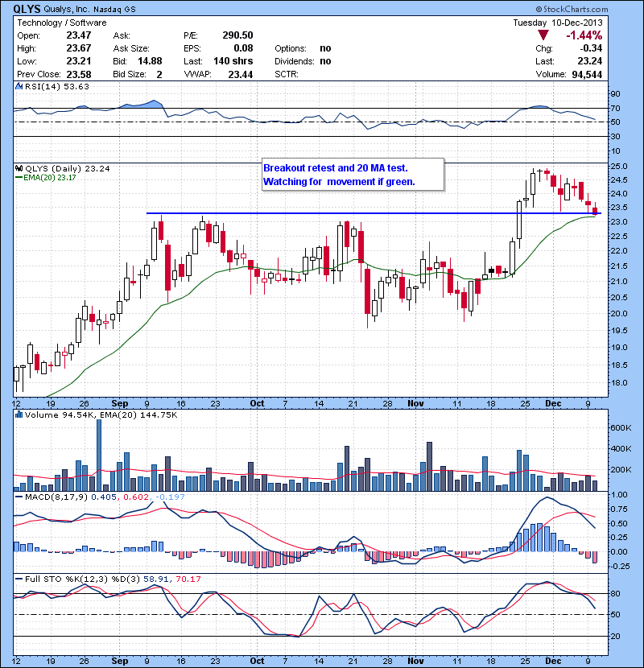
Task: Select the company name Qualys, Inc.
Action: click(x=67, y=9)
